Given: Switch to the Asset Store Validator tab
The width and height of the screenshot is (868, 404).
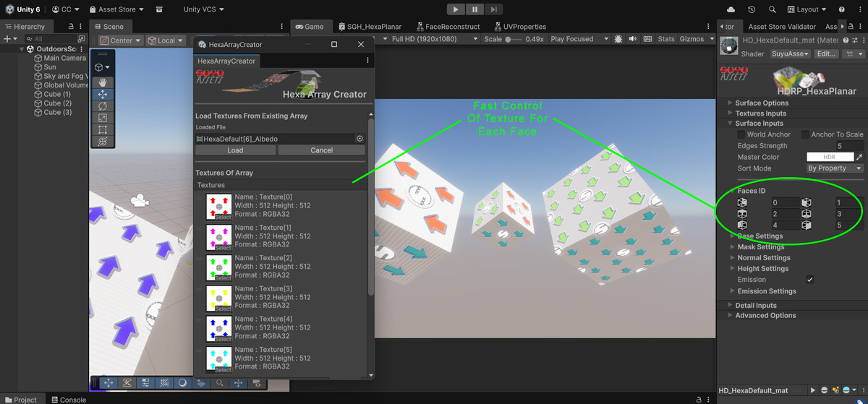Looking at the screenshot, I should pos(782,27).
